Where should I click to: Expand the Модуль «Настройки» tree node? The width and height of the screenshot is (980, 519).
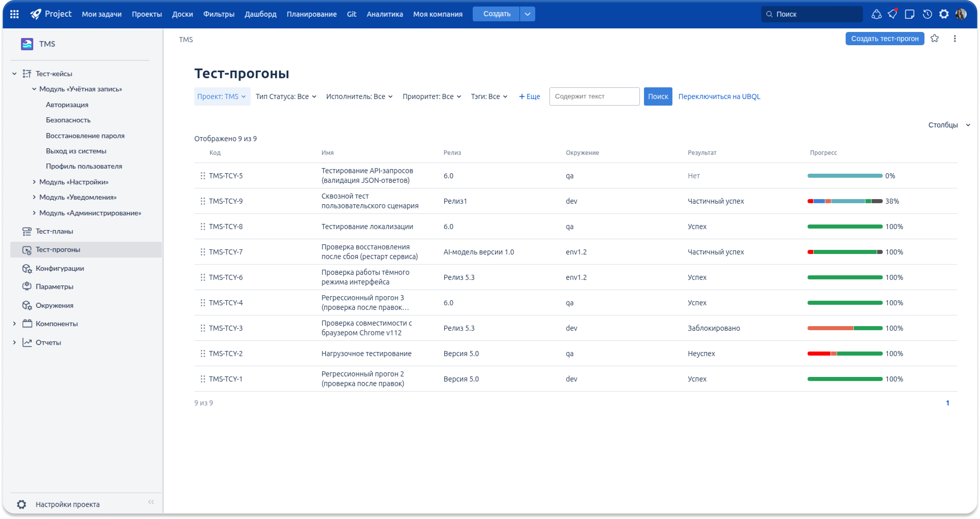[34, 182]
